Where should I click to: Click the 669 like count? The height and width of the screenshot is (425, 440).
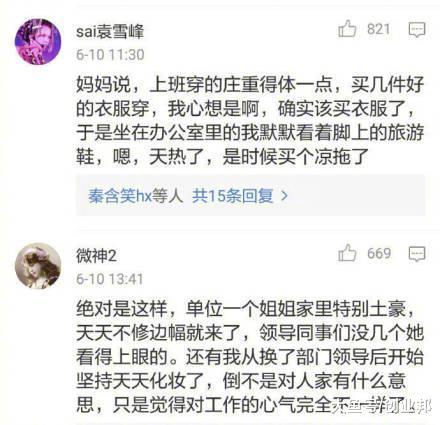point(379,254)
